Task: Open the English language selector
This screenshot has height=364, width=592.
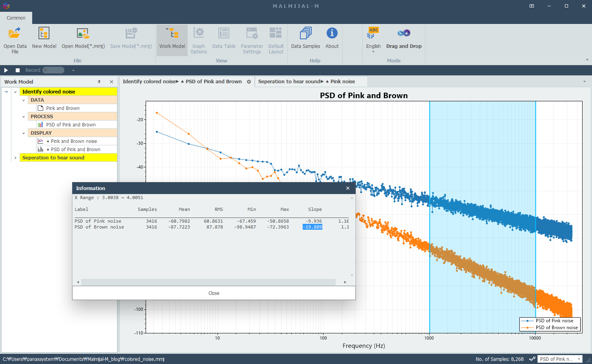Action: coord(373,40)
